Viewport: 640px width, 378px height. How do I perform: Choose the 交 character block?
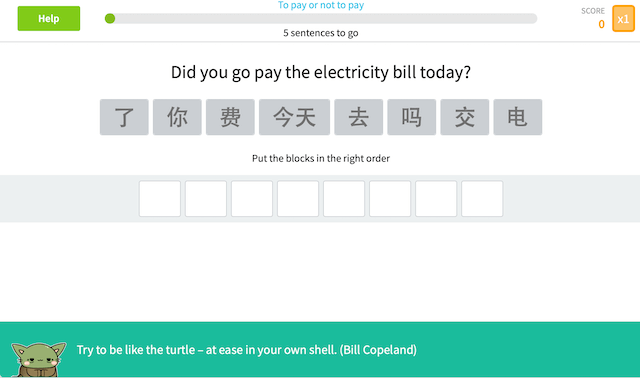pos(464,117)
